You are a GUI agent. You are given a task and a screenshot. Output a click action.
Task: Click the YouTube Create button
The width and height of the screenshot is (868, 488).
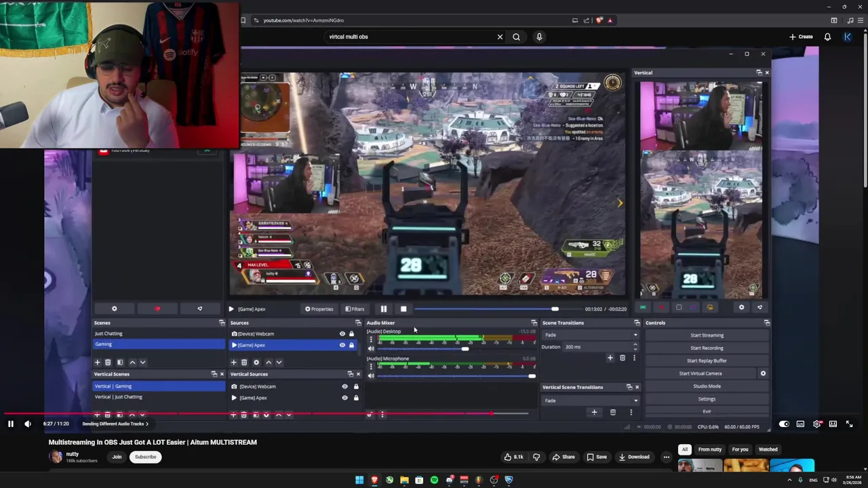[x=801, y=37]
